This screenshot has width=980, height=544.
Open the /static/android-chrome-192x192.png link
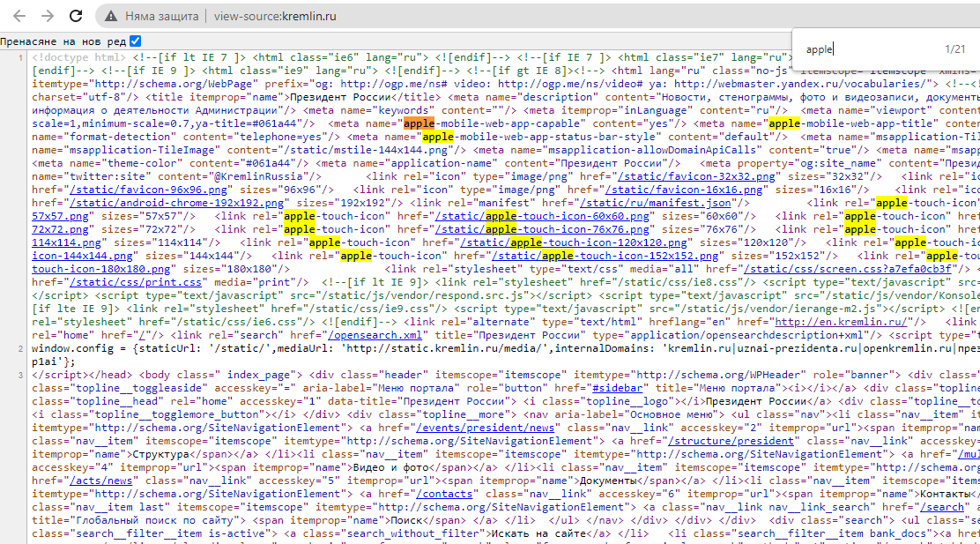[x=176, y=203]
